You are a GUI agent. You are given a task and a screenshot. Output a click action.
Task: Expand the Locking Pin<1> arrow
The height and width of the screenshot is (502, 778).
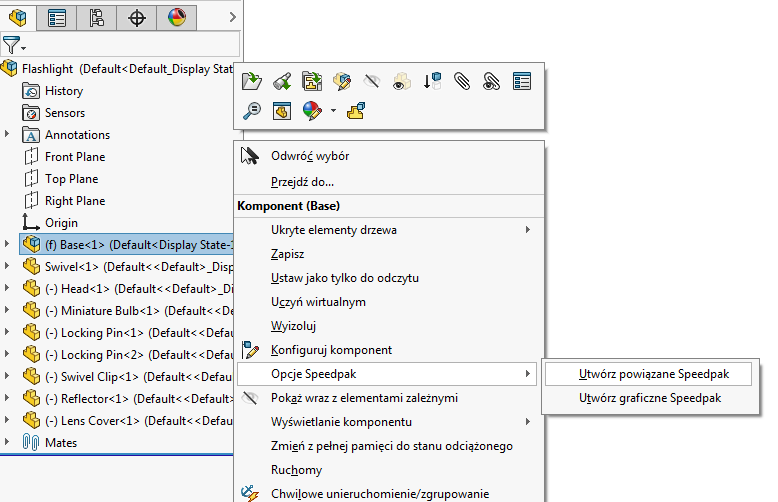6,331
